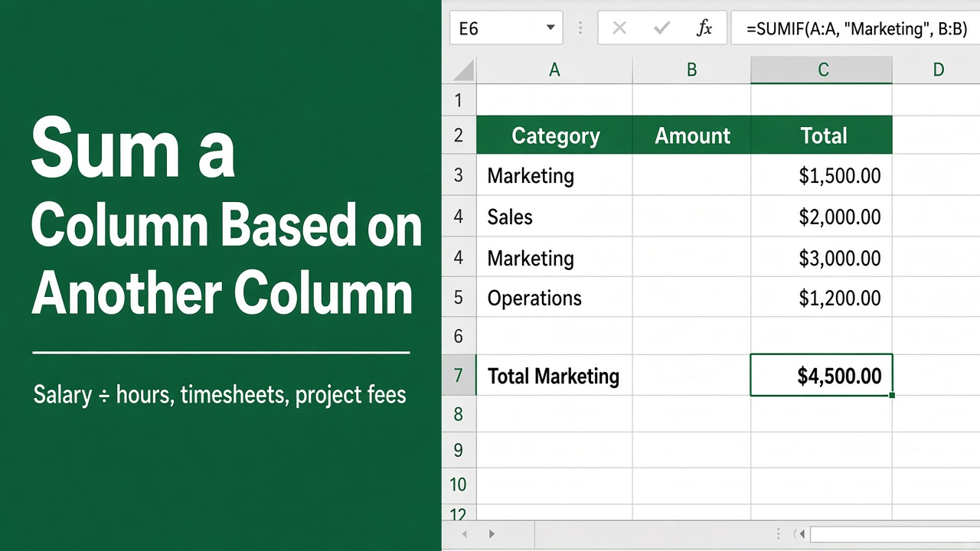The height and width of the screenshot is (551, 980).
Task: Select row 5 header
Action: [x=459, y=297]
